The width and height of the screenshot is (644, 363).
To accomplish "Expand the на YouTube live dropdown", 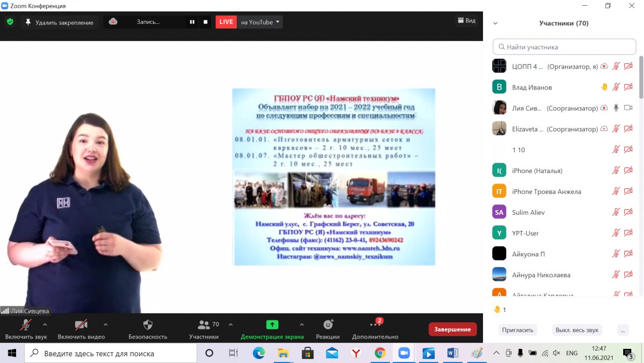I will pyautogui.click(x=260, y=22).
